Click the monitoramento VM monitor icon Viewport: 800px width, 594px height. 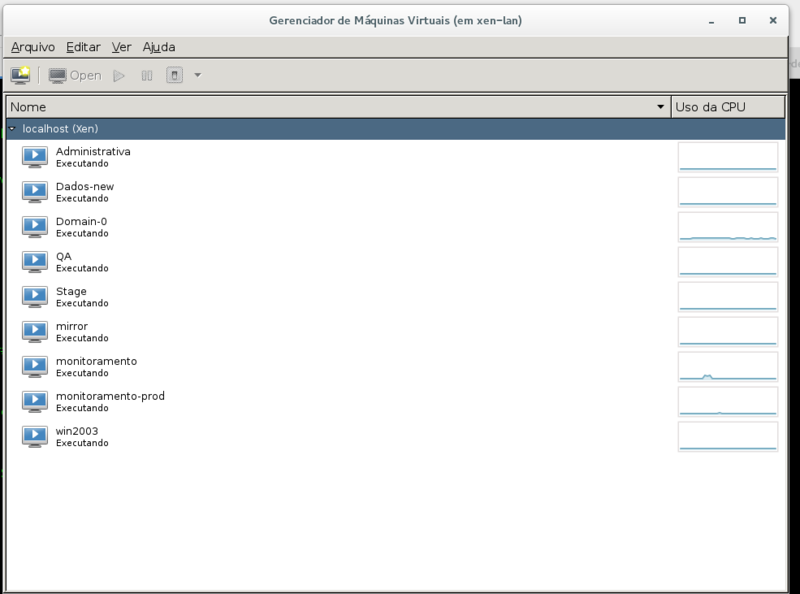click(35, 366)
